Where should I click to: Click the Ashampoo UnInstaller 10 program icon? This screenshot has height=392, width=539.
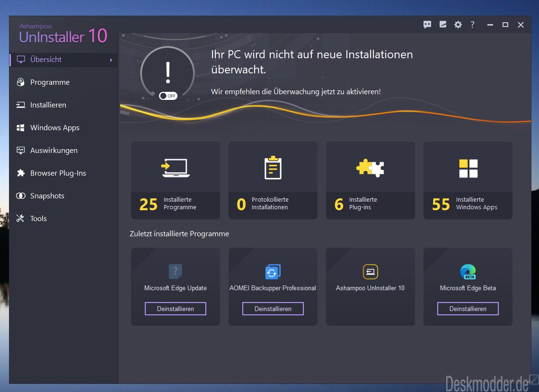(370, 272)
